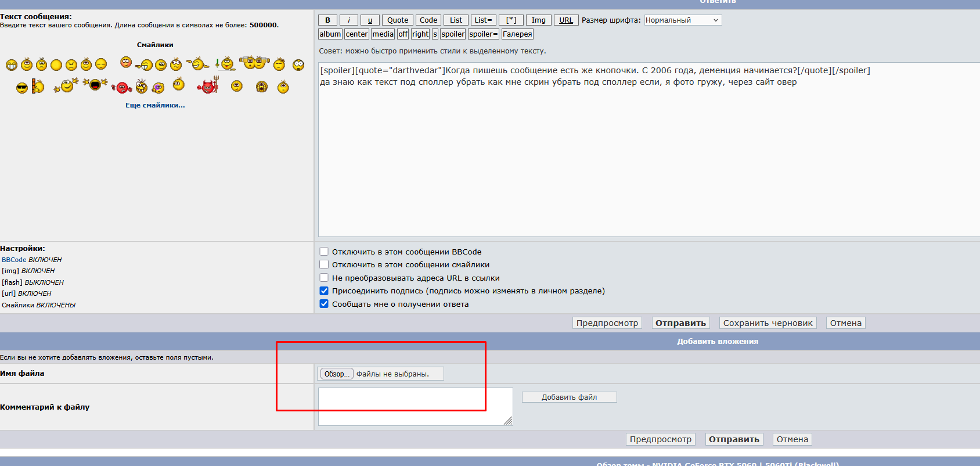Insert the waving-hands happy smiley
The height and width of the screenshot is (466, 980).
click(66, 85)
